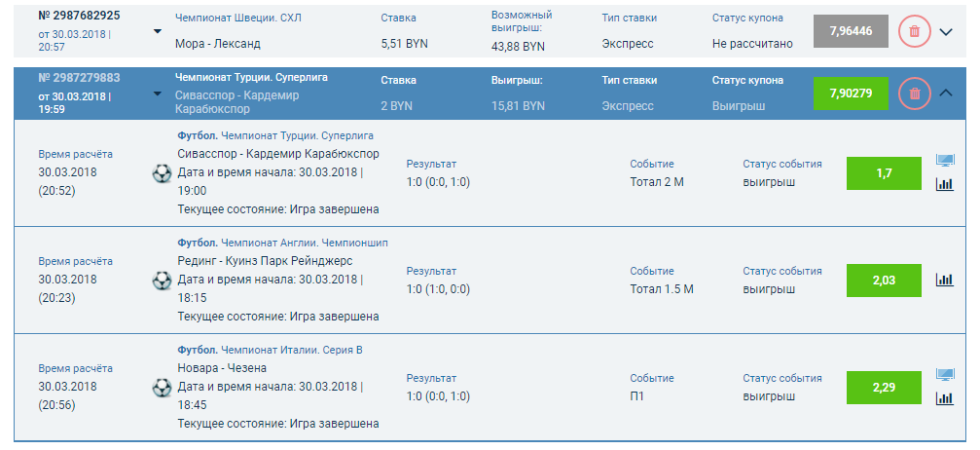Open live broadcast monitor for Новара match
The height and width of the screenshot is (450, 980).
pos(944,375)
